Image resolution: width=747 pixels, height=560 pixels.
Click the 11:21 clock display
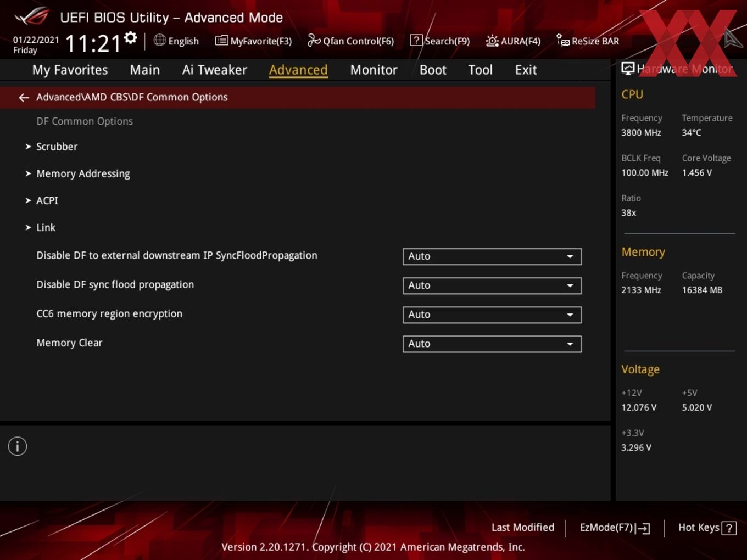coord(93,44)
